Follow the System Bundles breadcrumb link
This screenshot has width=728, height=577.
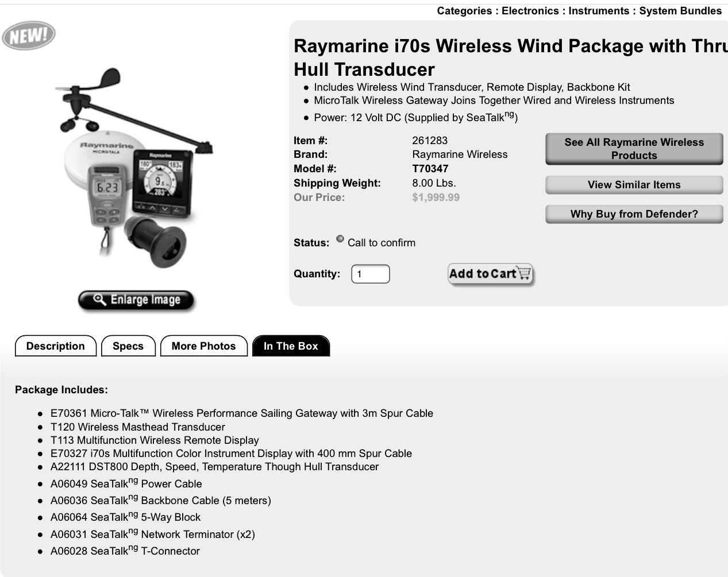[680, 11]
